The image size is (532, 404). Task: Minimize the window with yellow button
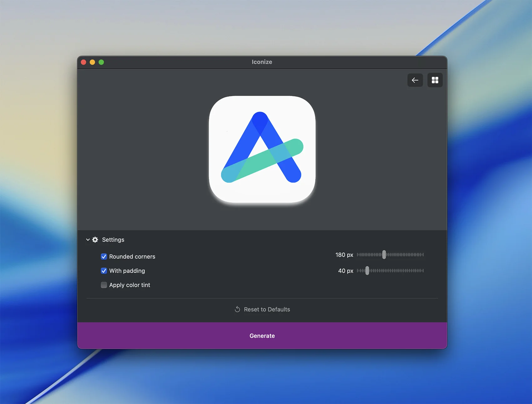(92, 62)
